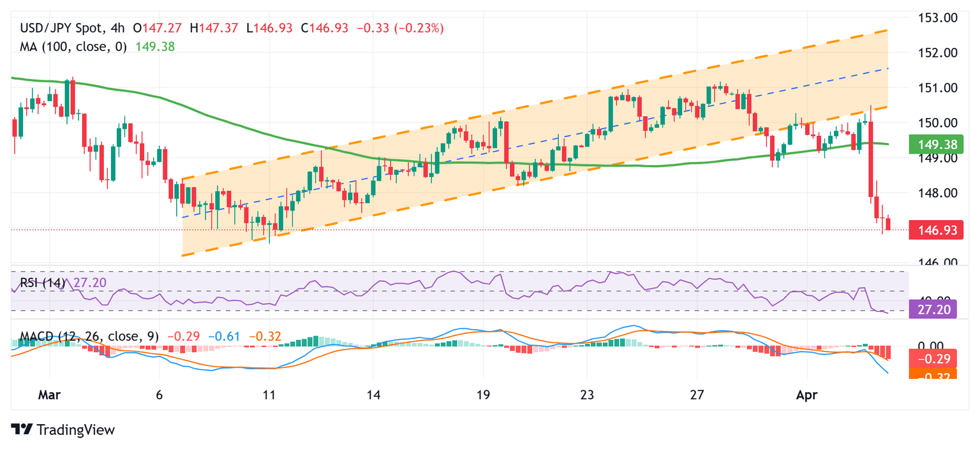The image size is (980, 449).
Task: Click the TradingView logo icon
Action: coord(22,429)
